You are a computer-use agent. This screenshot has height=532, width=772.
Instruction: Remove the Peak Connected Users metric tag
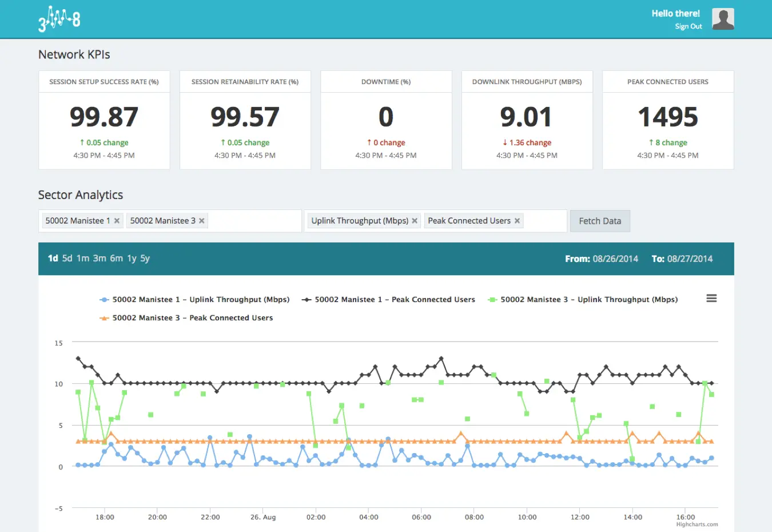(517, 221)
